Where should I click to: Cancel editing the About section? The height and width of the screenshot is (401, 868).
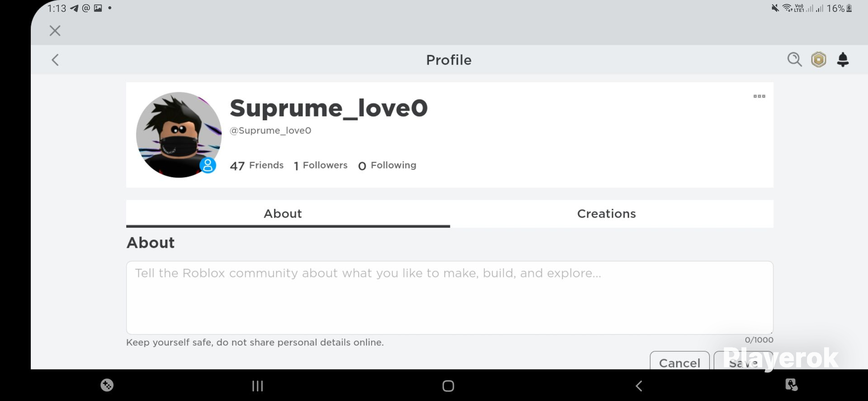(x=679, y=361)
